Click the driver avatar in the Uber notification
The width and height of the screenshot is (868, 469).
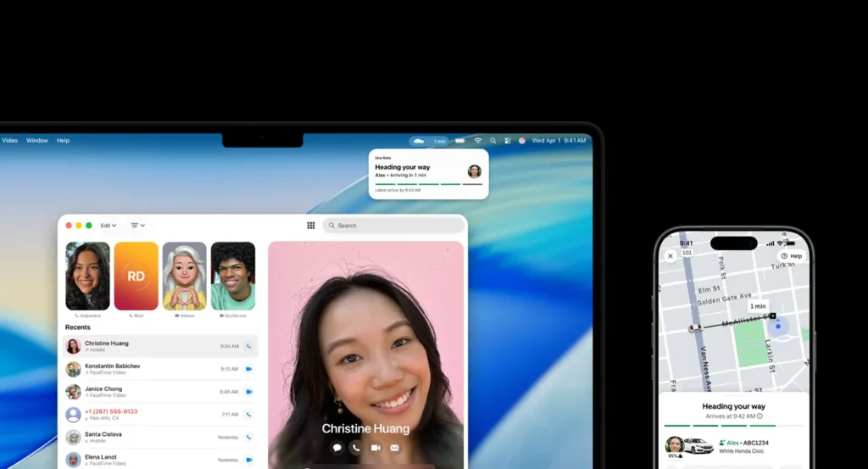[x=475, y=171]
